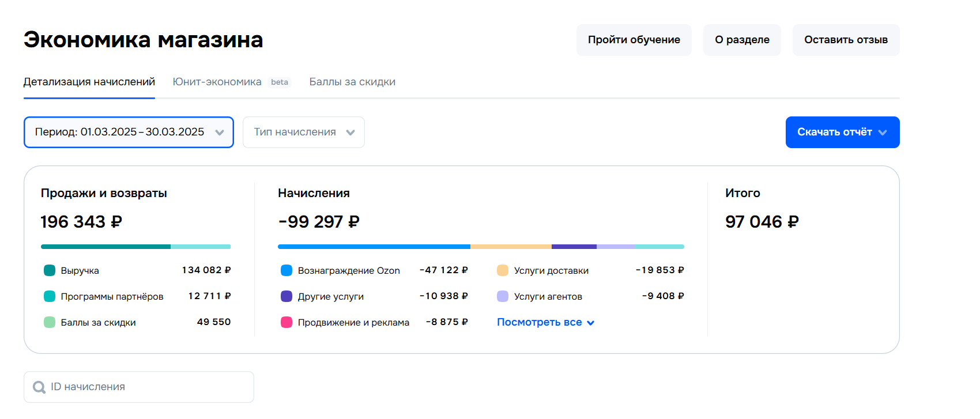980x419 pixels.
Task: Open the Тип начисления dropdown
Action: click(304, 132)
